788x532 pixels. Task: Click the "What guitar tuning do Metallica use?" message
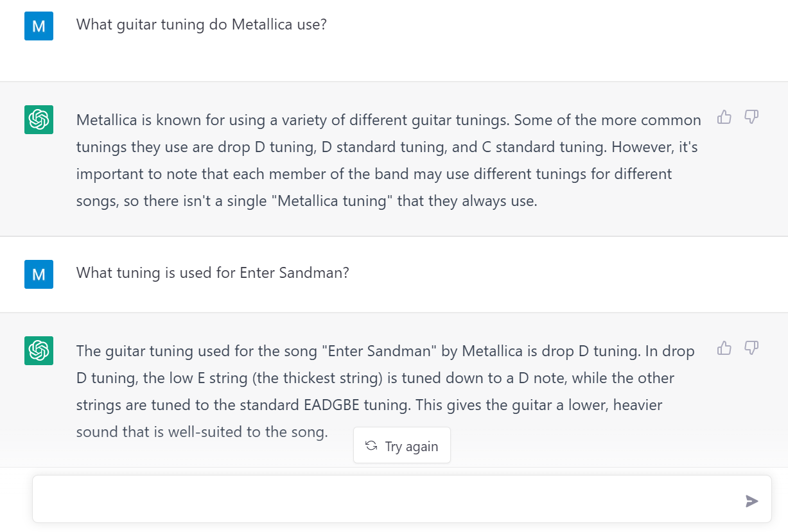(202, 25)
